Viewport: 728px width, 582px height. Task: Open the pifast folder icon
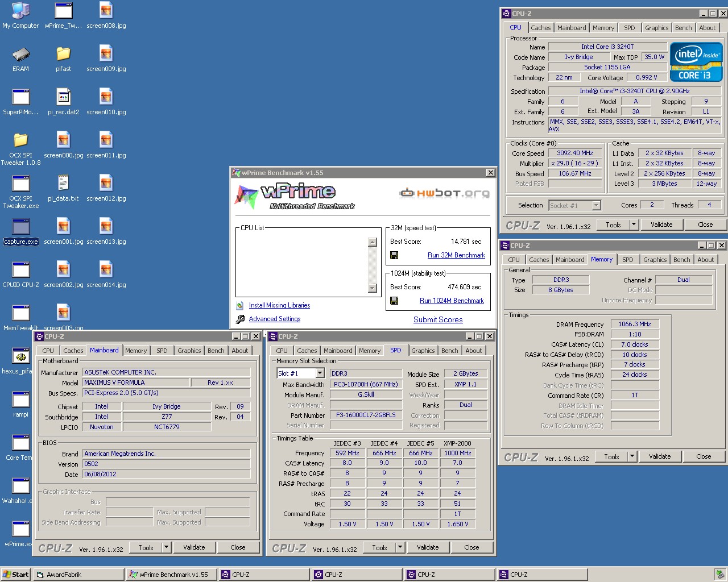[63, 59]
